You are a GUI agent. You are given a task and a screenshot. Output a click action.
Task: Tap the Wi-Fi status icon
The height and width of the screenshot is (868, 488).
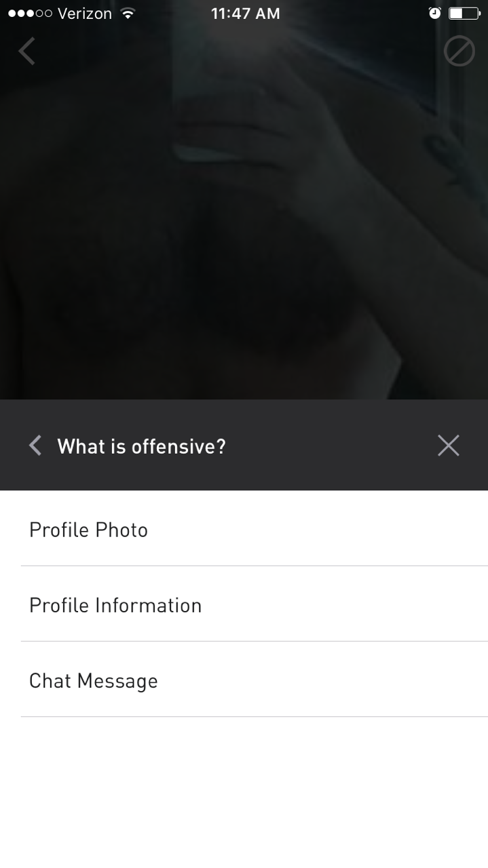point(126,14)
